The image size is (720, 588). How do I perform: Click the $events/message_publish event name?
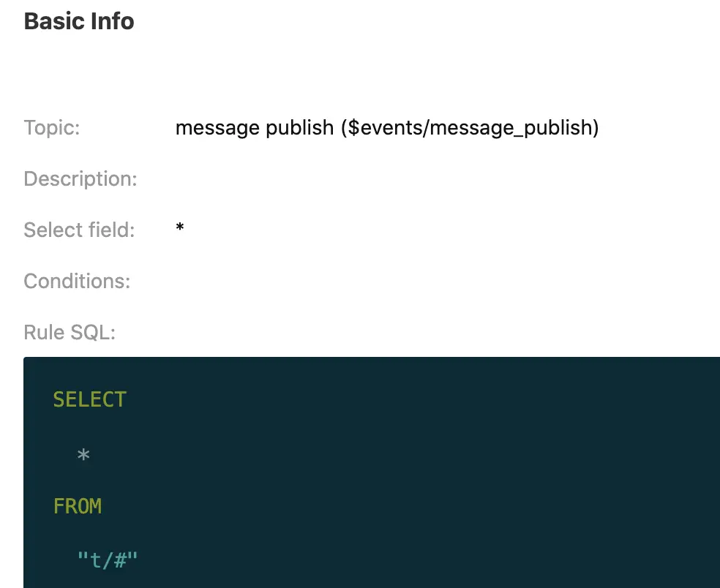pos(470,128)
